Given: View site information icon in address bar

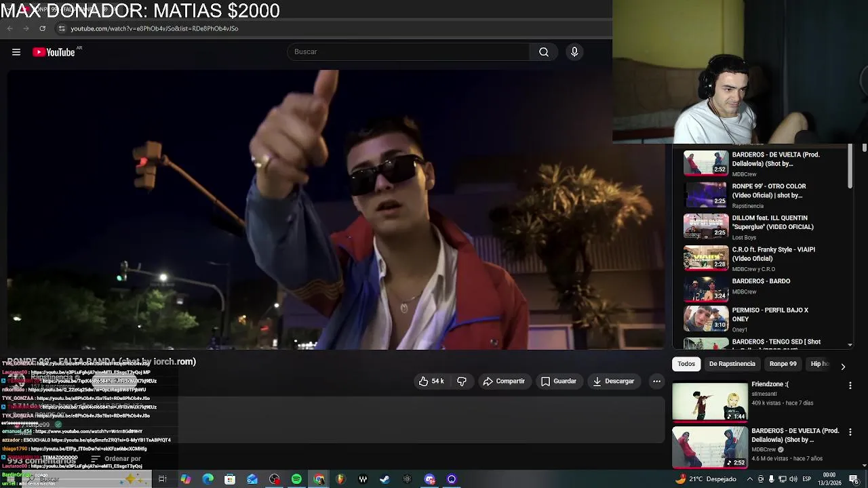Looking at the screenshot, I should click(62, 28).
